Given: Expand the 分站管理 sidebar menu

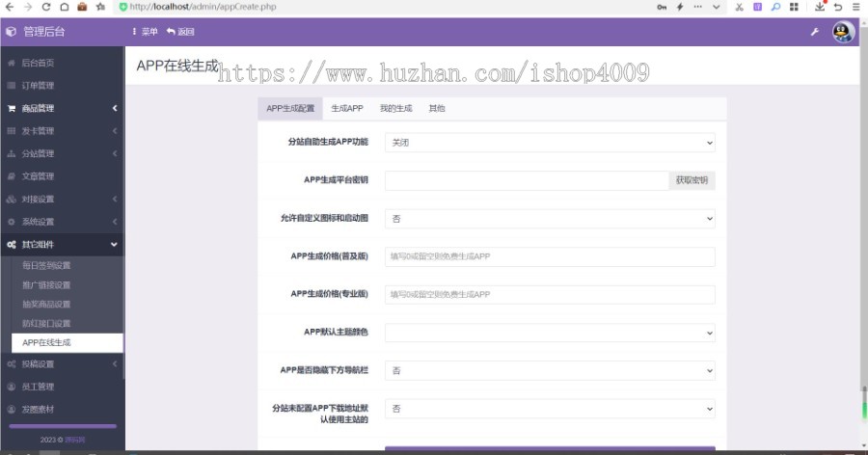Looking at the screenshot, I should click(x=62, y=153).
